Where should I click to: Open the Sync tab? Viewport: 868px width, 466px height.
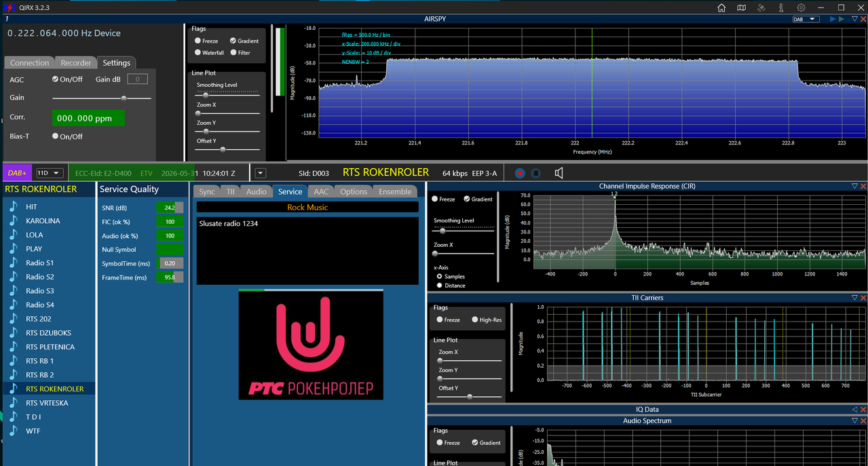[x=207, y=191]
